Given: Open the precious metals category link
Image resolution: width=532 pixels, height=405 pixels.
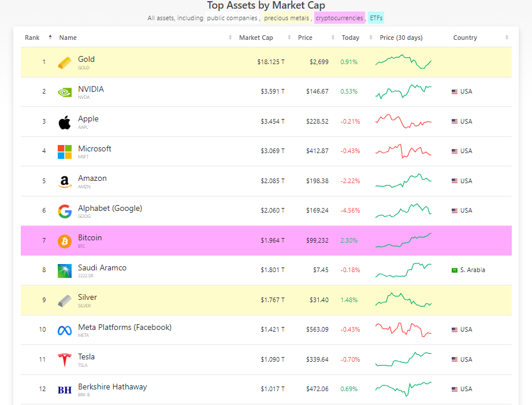Looking at the screenshot, I should tap(287, 18).
